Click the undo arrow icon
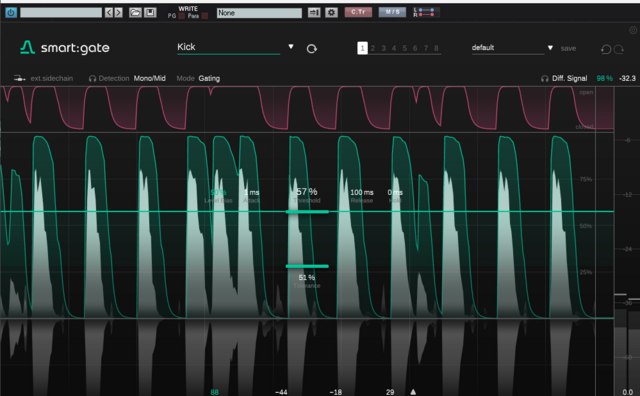The height and width of the screenshot is (396, 640). tap(606, 49)
